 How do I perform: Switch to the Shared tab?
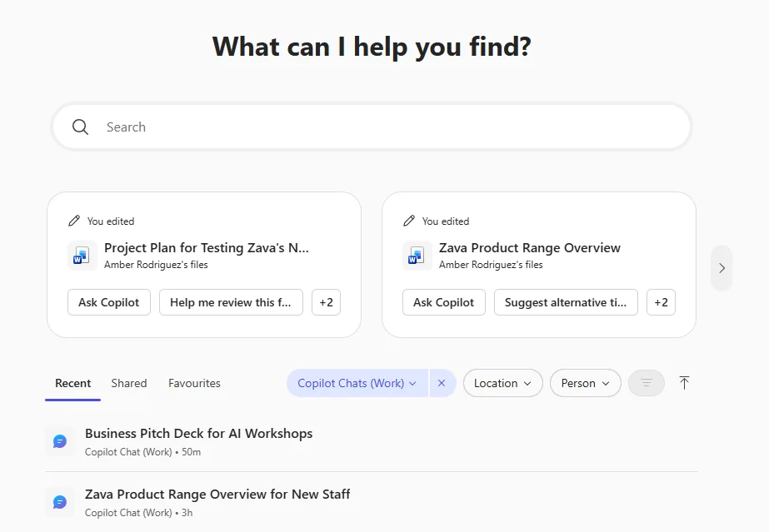(x=129, y=383)
